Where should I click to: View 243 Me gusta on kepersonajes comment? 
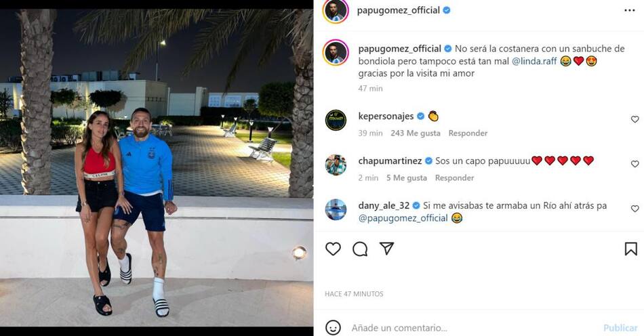point(416,133)
